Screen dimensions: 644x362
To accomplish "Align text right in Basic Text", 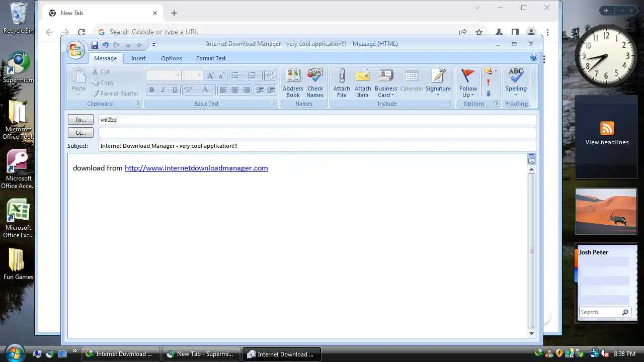I will [x=247, y=90].
